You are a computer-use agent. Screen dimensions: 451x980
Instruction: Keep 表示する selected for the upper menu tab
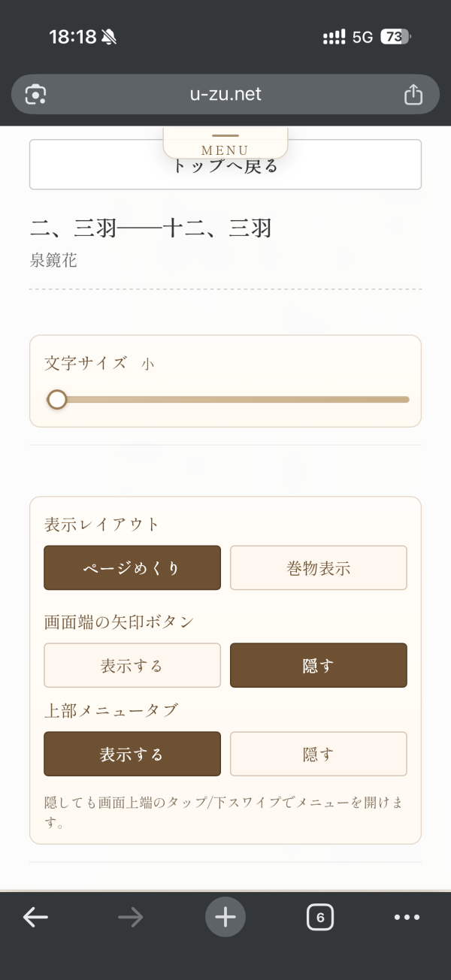(132, 754)
